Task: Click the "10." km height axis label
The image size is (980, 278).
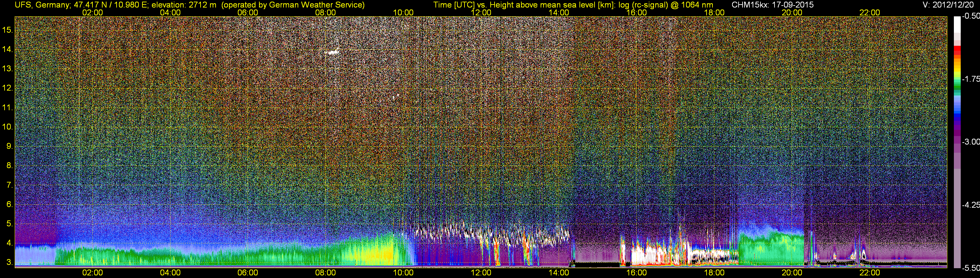Action: tap(8, 127)
